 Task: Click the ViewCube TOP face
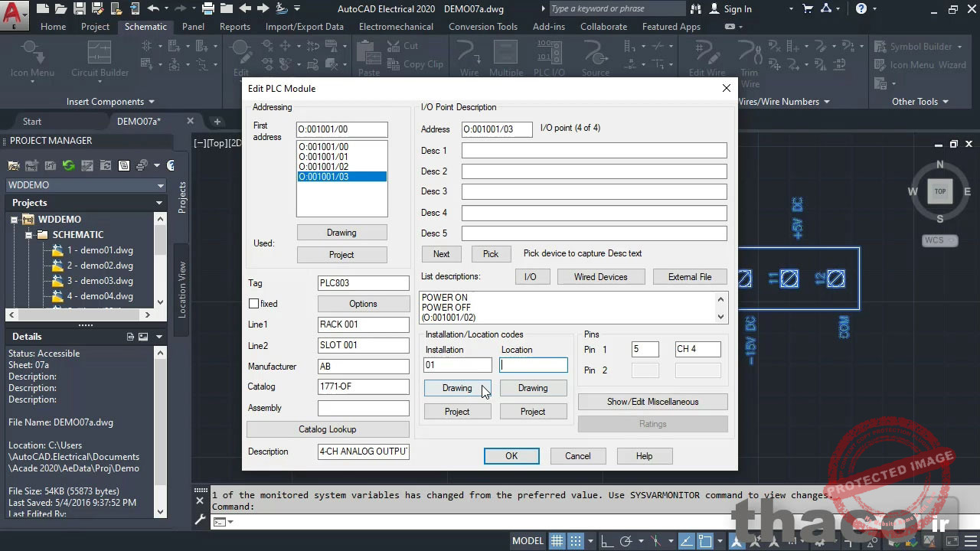tap(940, 191)
